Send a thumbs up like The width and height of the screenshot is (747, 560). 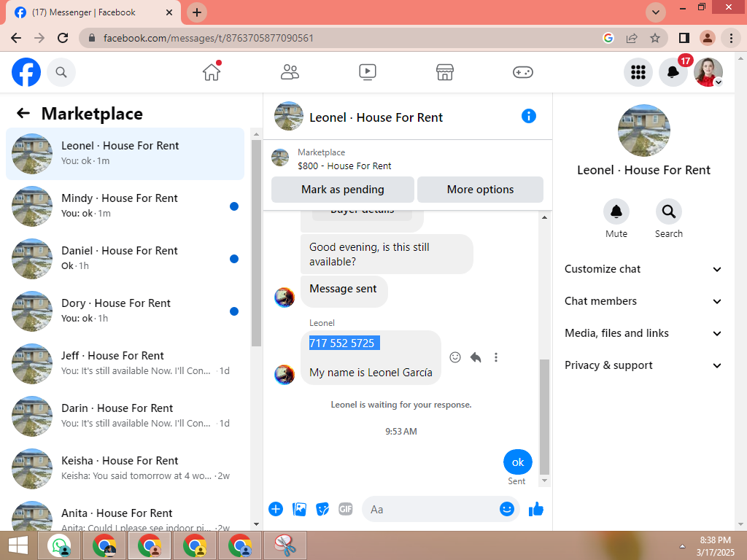tap(536, 509)
